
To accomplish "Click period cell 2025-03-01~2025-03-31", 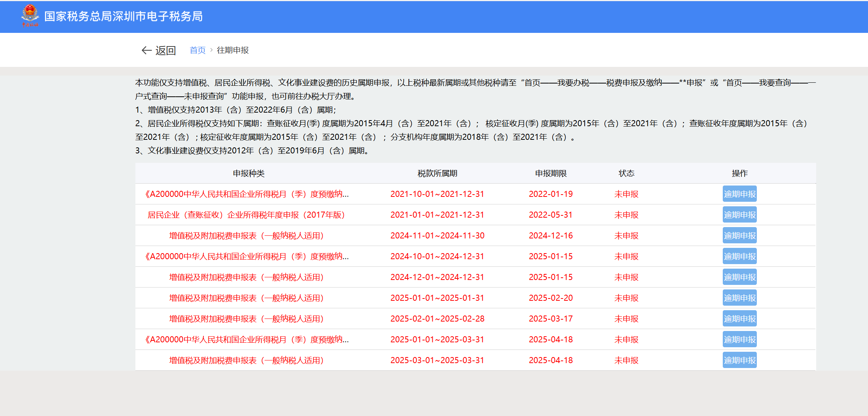I will pos(437,360).
